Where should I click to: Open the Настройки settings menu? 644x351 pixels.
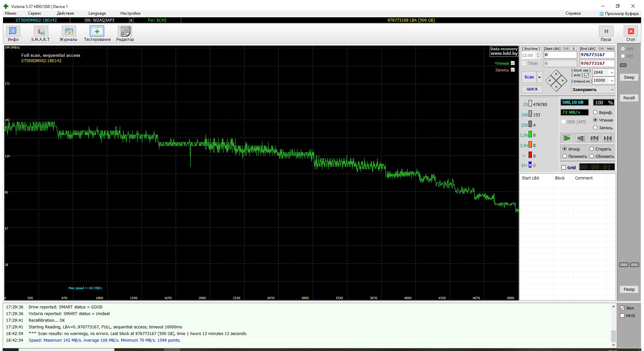pyautogui.click(x=130, y=13)
